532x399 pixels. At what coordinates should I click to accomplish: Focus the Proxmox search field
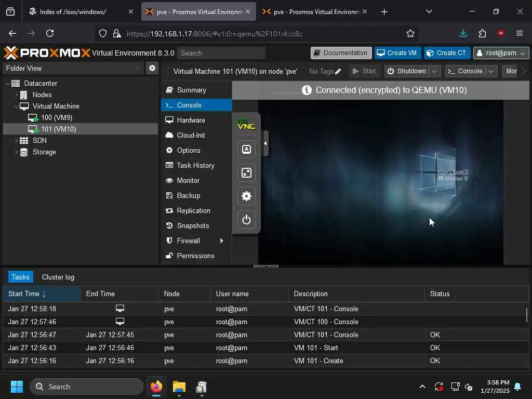click(221, 54)
